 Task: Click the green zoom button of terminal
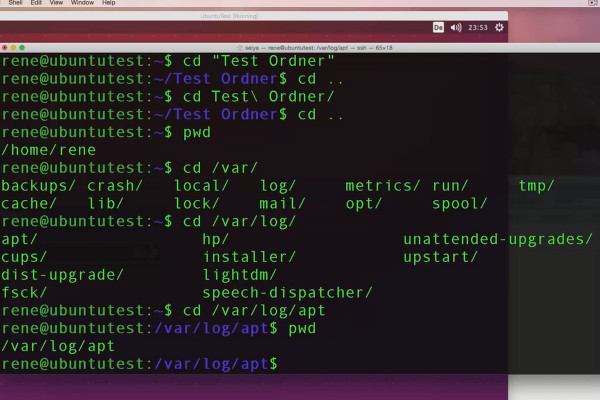point(22,48)
